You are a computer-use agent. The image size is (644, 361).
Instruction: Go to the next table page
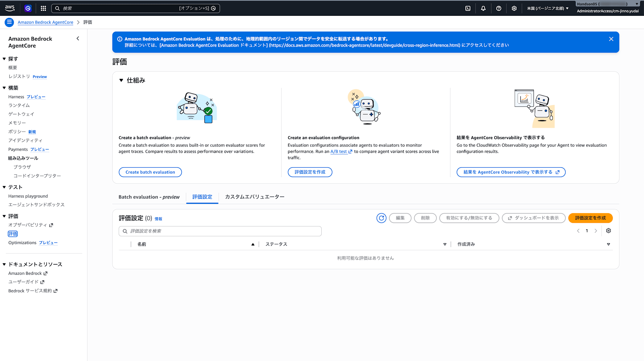[x=596, y=231]
